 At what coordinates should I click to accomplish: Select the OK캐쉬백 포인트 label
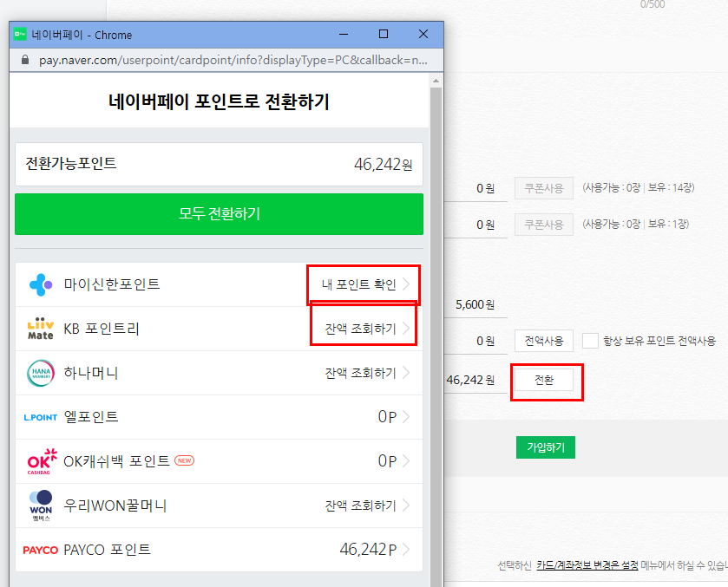(116, 460)
